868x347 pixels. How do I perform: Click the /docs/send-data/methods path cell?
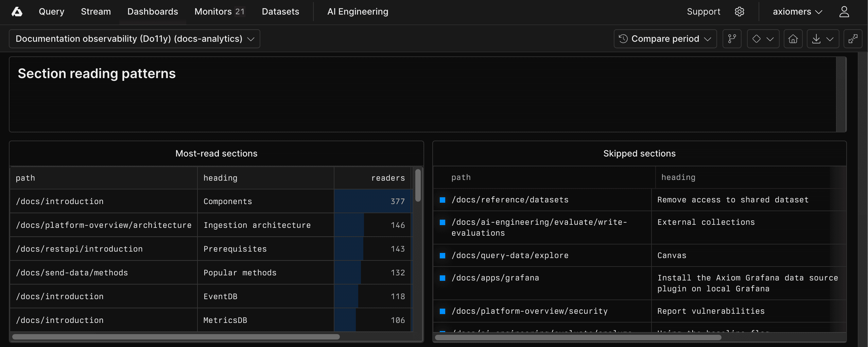(104, 273)
